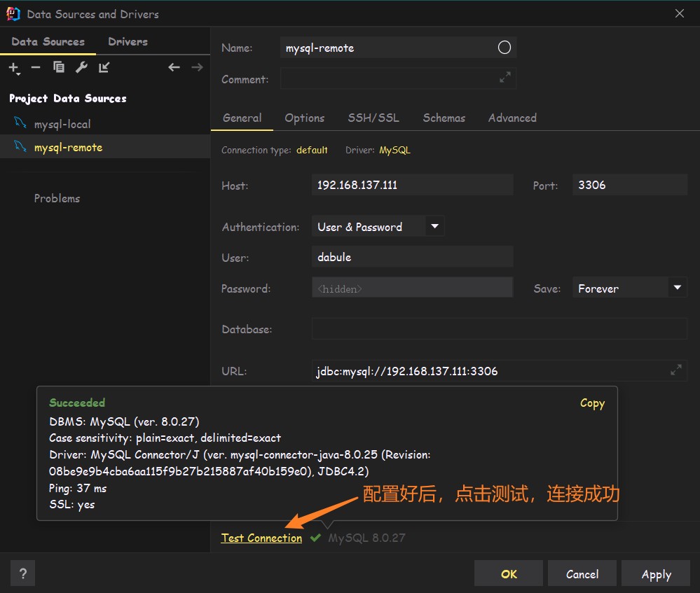
Task: Duplicate data source using the copy icon
Action: coord(59,67)
